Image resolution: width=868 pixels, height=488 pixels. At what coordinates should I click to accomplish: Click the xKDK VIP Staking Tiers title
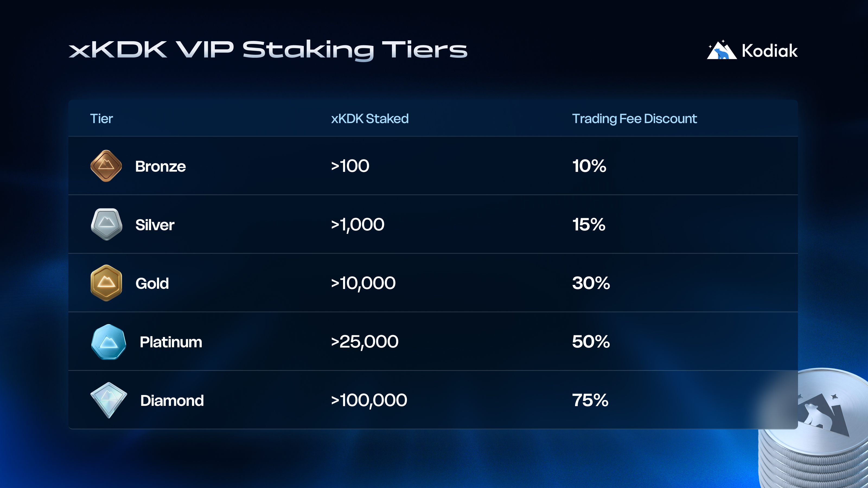[x=268, y=50]
